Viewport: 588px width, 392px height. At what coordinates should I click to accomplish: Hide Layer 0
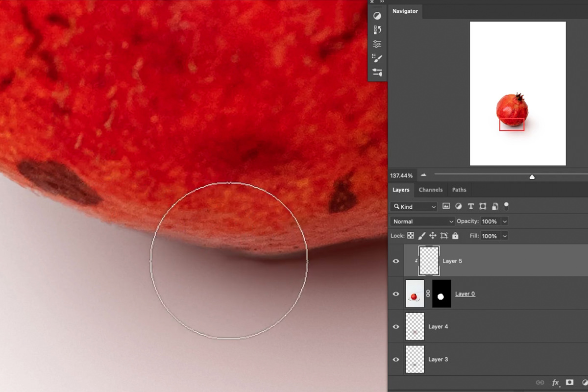[x=395, y=294]
